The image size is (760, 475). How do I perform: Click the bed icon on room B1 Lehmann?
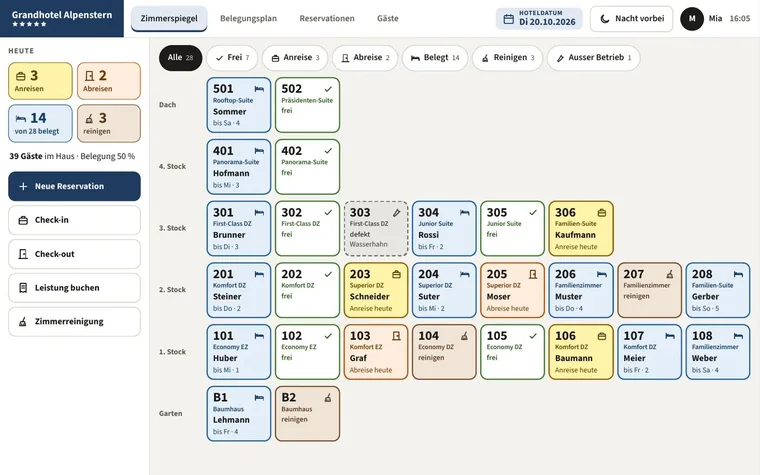[x=259, y=398]
